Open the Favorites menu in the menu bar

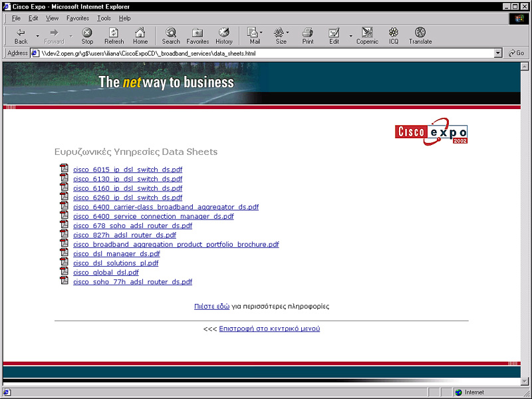[78, 19]
